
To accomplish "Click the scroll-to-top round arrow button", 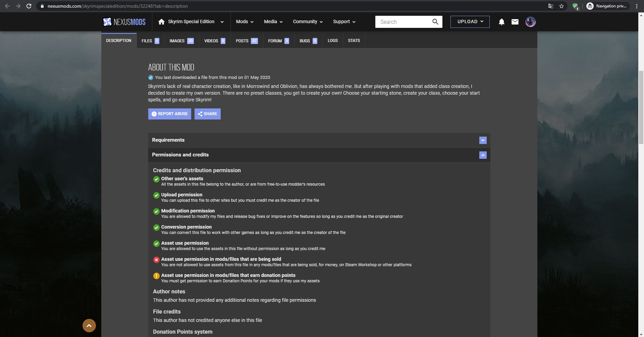I will tap(89, 326).
